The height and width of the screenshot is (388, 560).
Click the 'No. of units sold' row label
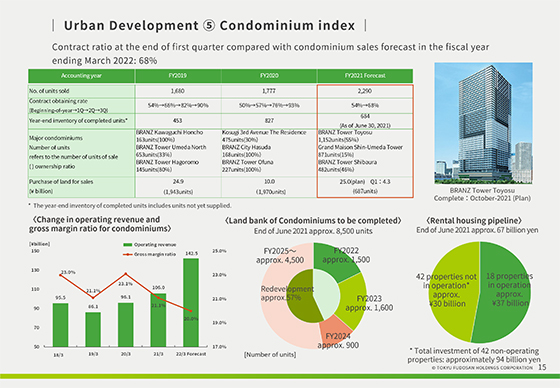tap(49, 91)
